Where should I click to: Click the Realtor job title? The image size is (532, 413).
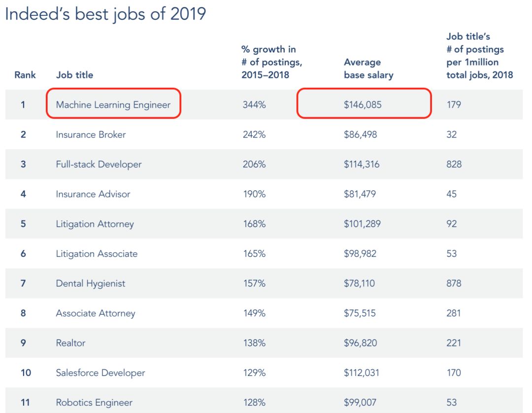pos(70,343)
